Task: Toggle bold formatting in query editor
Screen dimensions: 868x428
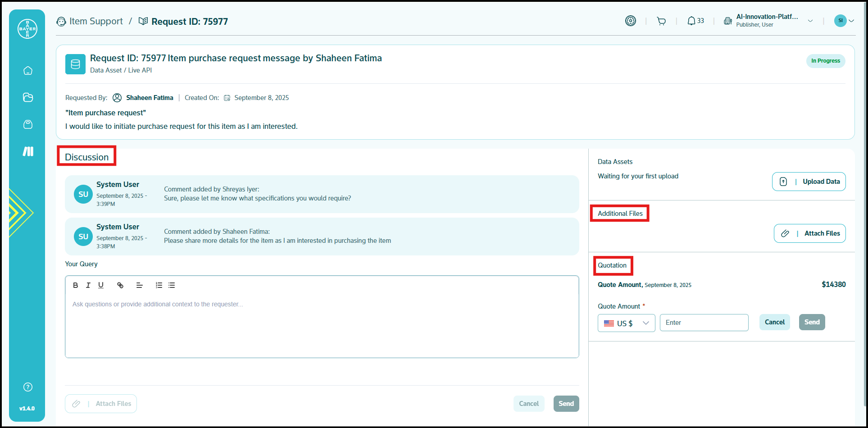Action: (76, 285)
